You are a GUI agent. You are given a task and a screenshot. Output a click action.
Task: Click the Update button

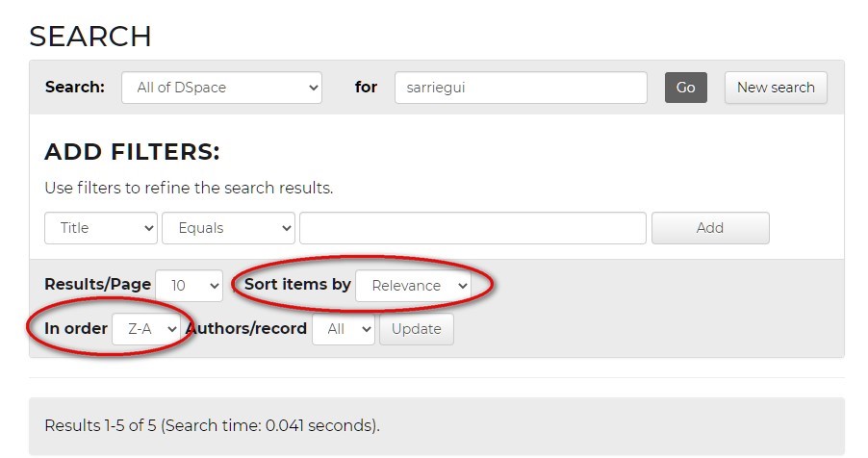[416, 329]
